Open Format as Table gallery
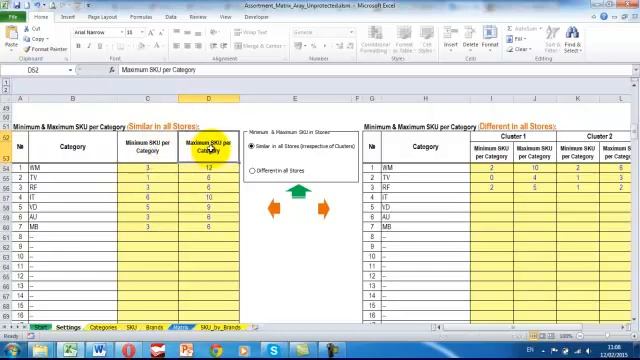 [403, 40]
